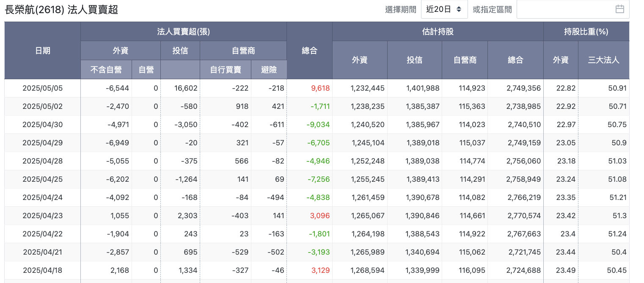The width and height of the screenshot is (644, 283).
Task: Expand the 近20日 period dropdown
Action: click(x=444, y=9)
